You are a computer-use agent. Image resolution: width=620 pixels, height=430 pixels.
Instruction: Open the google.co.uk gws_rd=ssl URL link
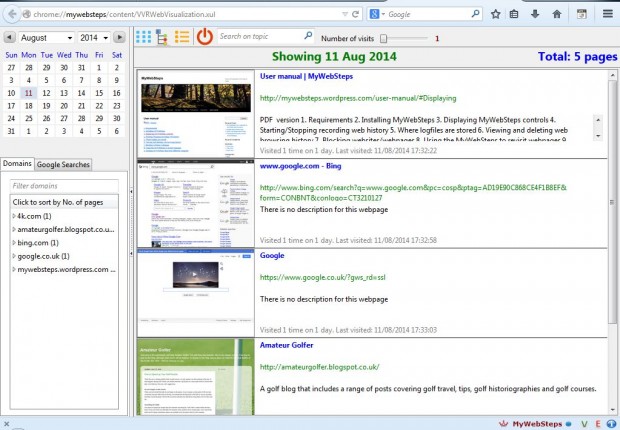[x=323, y=277]
